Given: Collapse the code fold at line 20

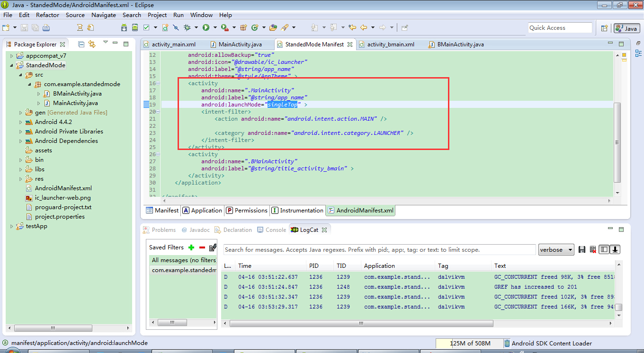Looking at the screenshot, I should coord(158,112).
